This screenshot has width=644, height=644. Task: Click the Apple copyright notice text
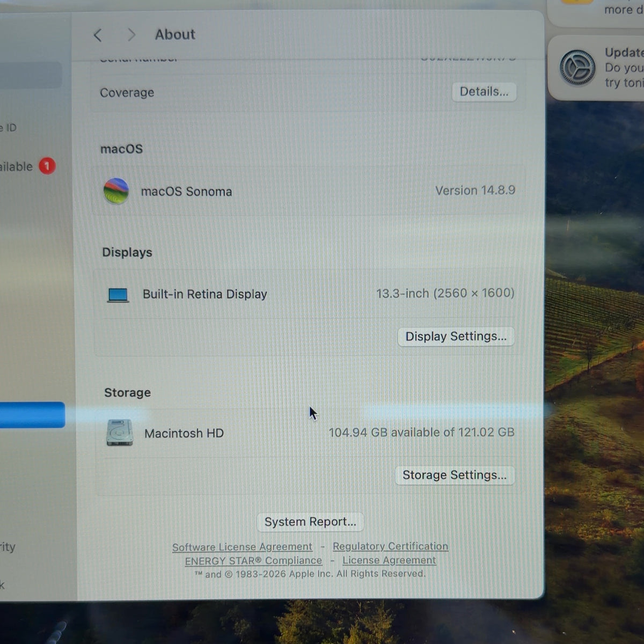pos(310,574)
